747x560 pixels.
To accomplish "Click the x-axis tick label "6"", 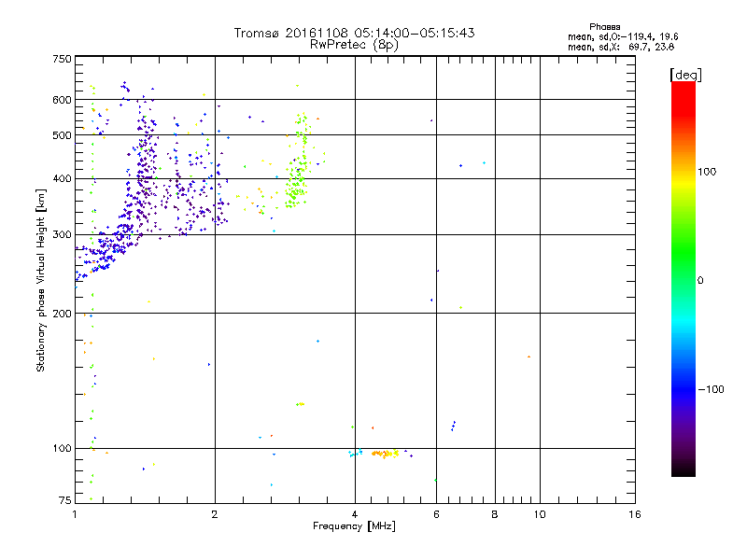I will click(x=436, y=514).
